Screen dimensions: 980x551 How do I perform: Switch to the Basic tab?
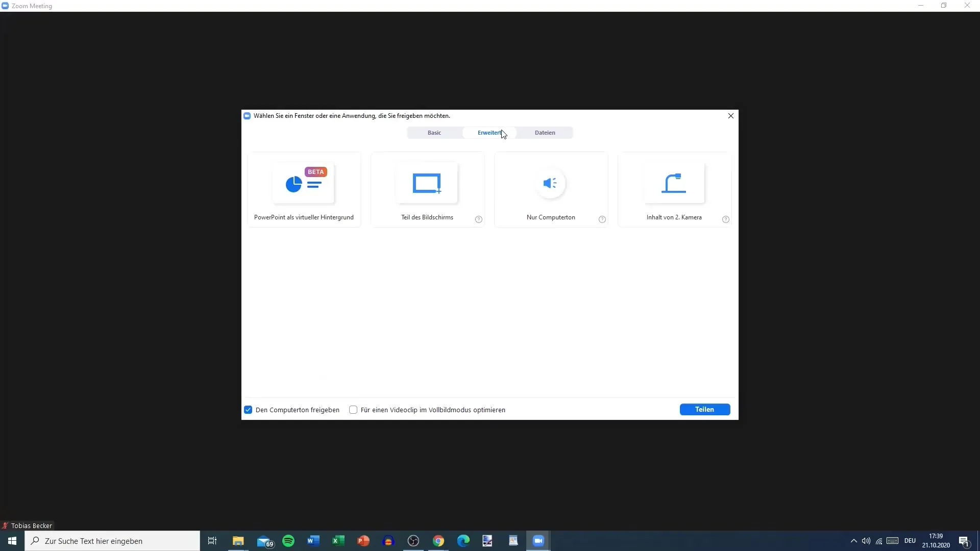(434, 133)
